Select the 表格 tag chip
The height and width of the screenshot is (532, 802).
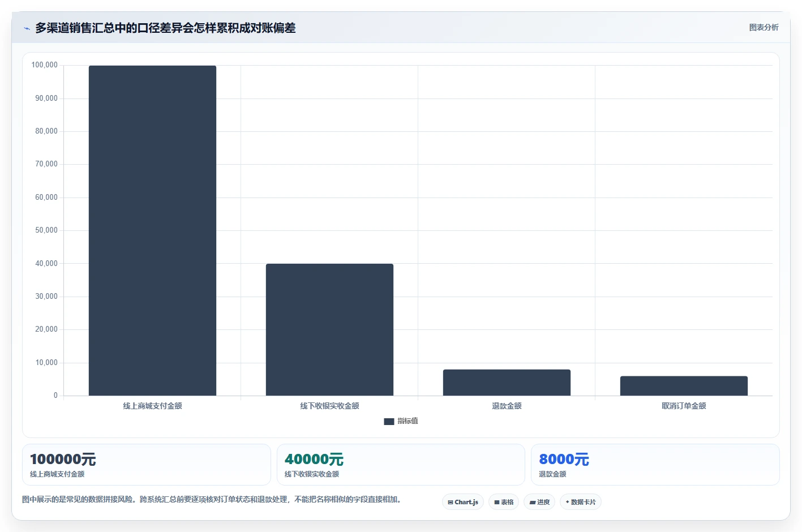coord(504,502)
